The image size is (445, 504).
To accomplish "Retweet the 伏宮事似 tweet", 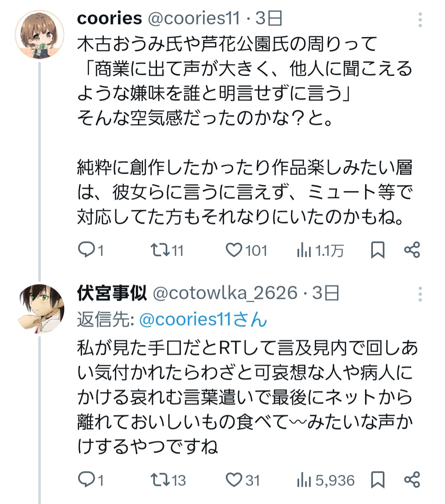I will pos(158,480).
